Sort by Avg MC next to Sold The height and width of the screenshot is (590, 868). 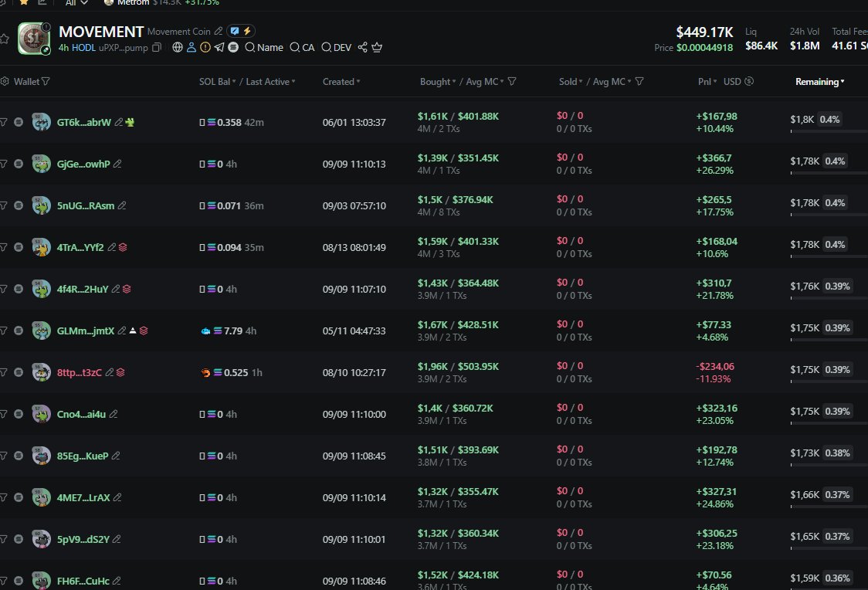coord(612,81)
